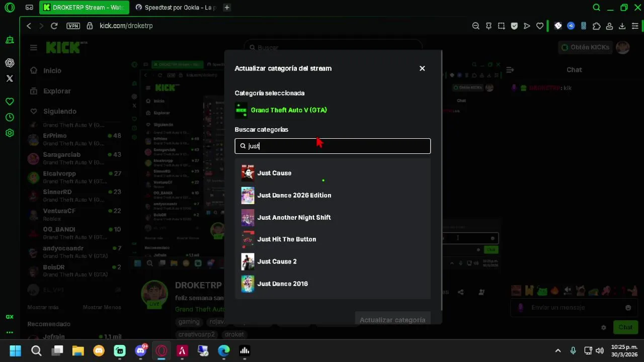Collapse list with Mostrar Menos
644x362 pixels.
[102, 307]
